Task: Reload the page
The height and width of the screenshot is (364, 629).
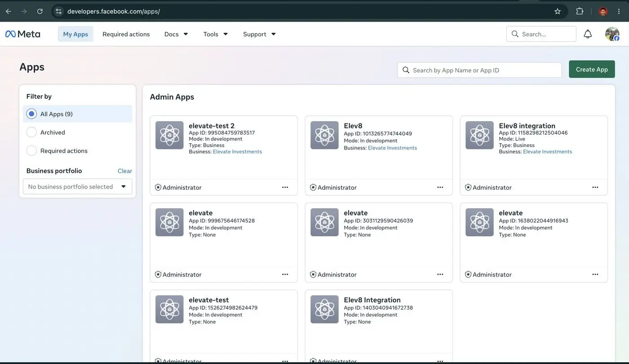Action: (40, 11)
